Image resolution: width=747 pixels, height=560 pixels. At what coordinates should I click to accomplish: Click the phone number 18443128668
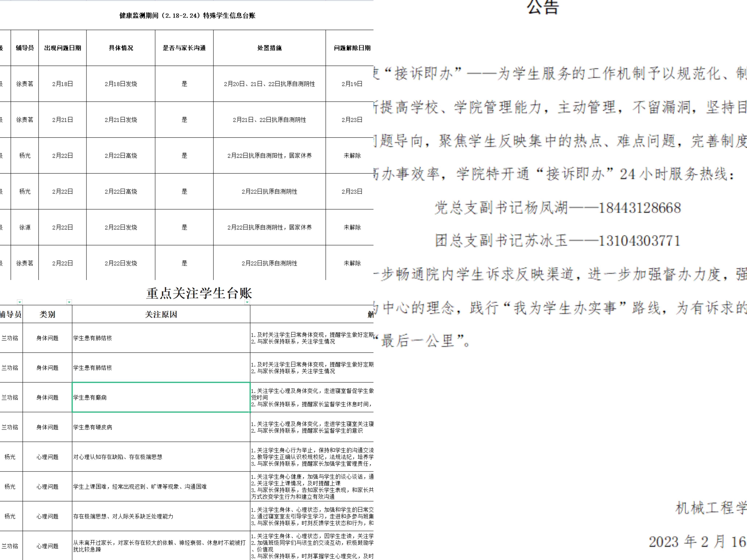[640, 208]
